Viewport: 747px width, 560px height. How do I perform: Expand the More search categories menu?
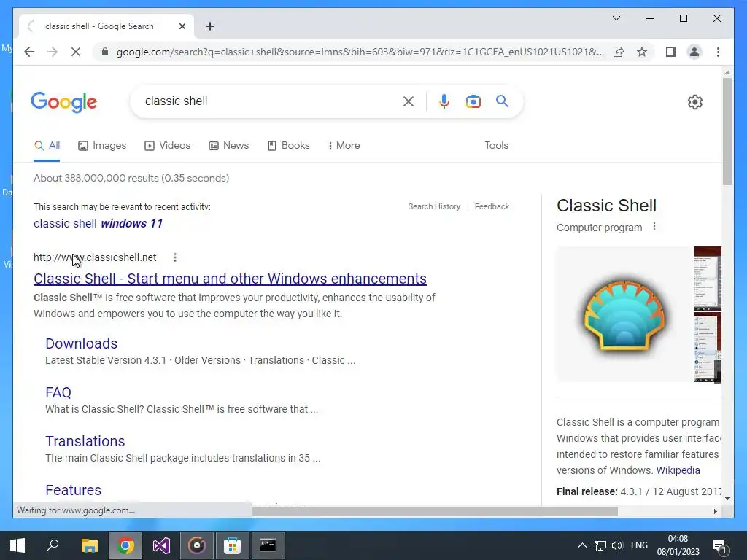pyautogui.click(x=344, y=146)
